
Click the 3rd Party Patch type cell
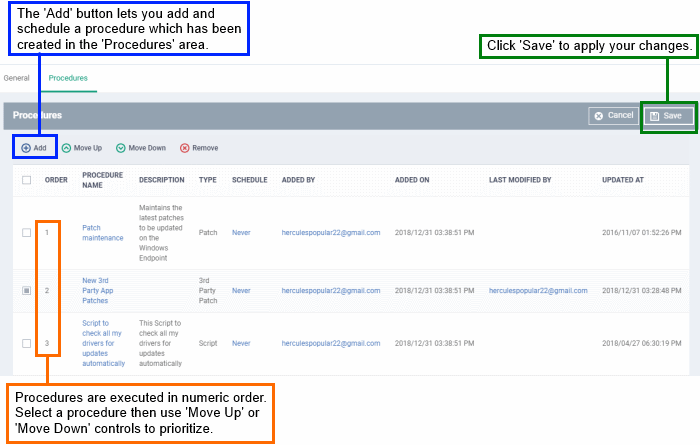[208, 291]
